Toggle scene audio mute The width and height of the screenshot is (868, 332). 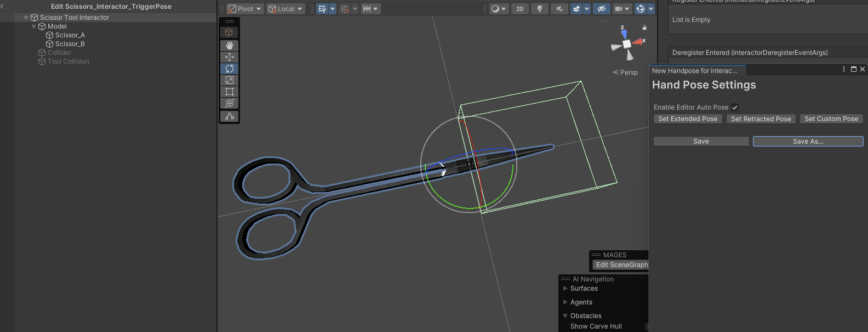559,9
